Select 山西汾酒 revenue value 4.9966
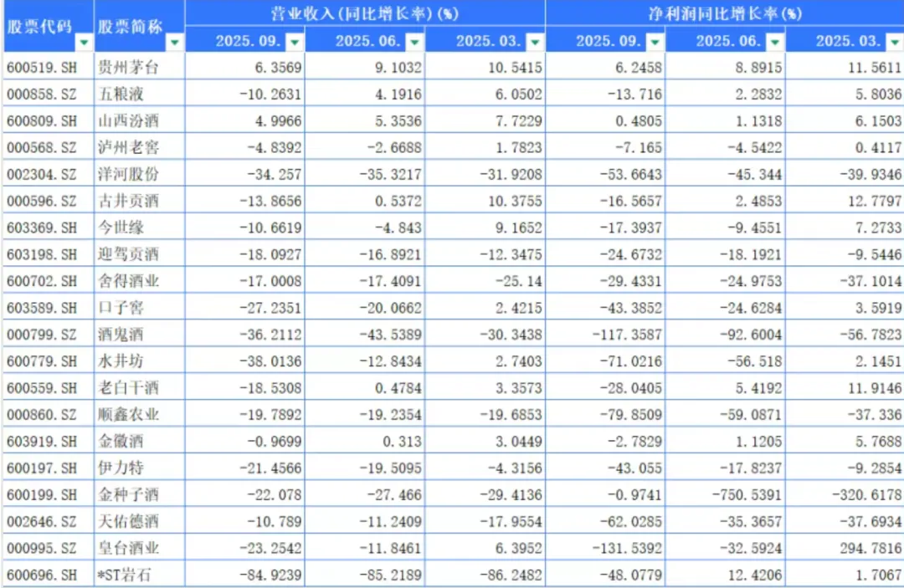This screenshot has height=588, width=904. (245, 121)
